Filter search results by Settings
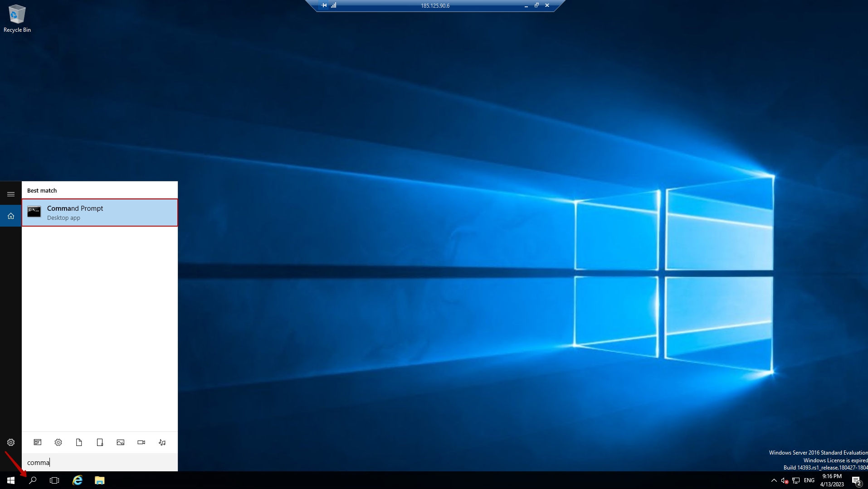This screenshot has width=868, height=489. (58, 442)
